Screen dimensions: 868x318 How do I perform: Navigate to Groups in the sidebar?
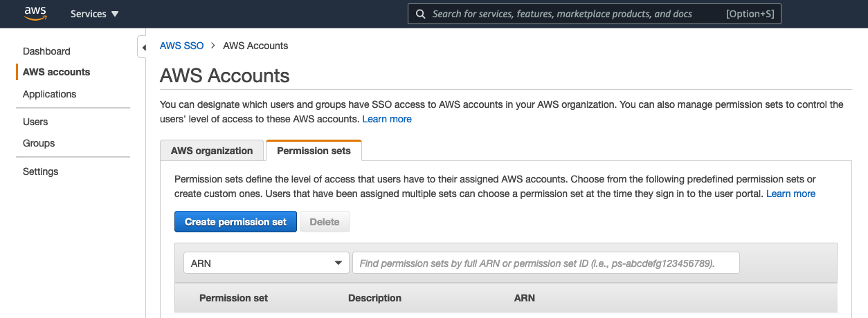(x=39, y=143)
